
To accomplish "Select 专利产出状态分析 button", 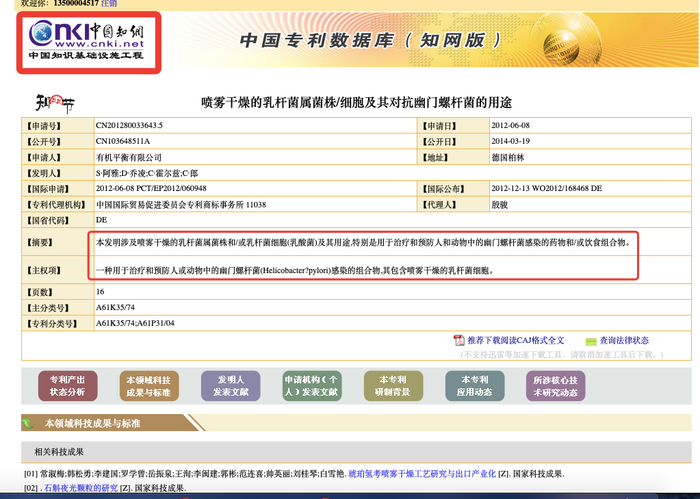I will coord(67,386).
